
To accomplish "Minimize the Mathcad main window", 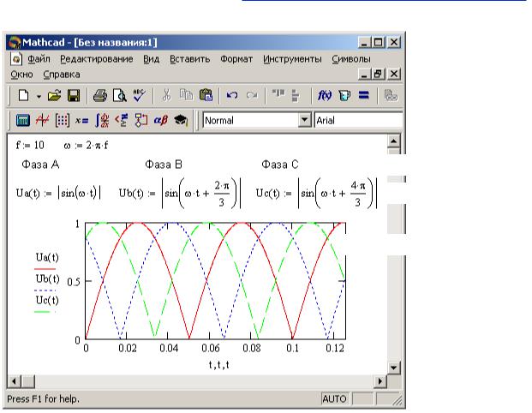I will coord(364,43).
